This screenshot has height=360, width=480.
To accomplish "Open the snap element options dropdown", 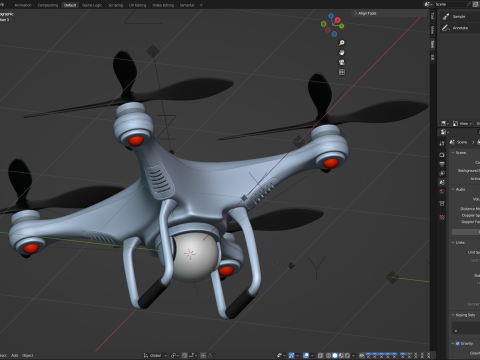I will coord(193,355).
